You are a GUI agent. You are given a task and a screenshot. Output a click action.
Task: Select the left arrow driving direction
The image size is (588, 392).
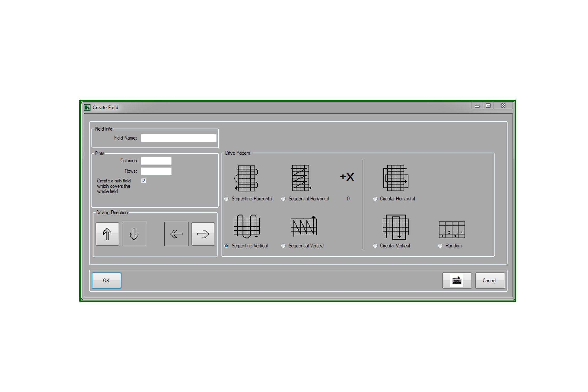(176, 234)
